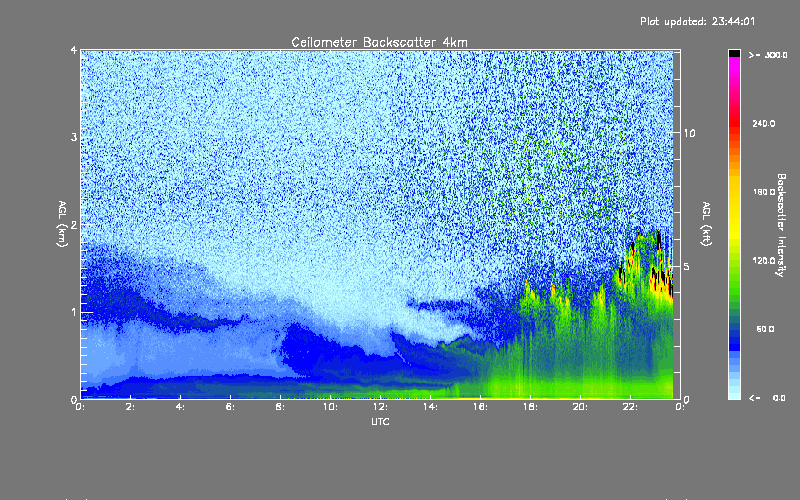Click the "6:" hour tick label

click(x=231, y=407)
